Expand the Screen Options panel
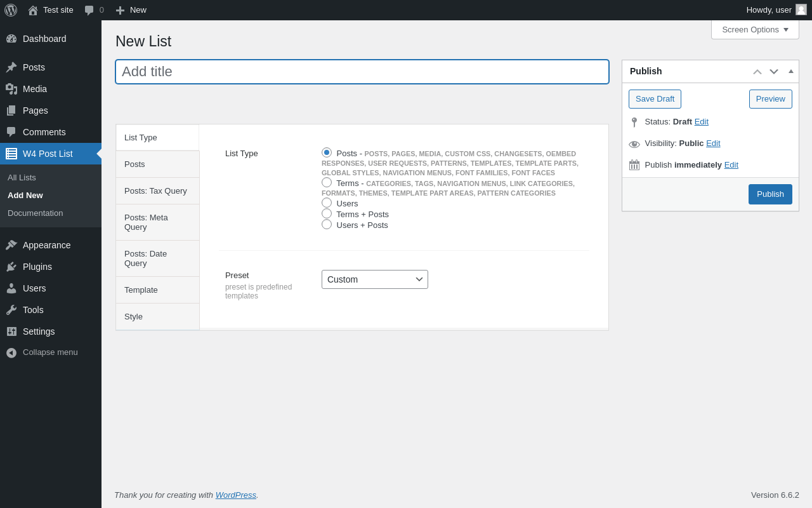This screenshot has width=812, height=508. [755, 29]
